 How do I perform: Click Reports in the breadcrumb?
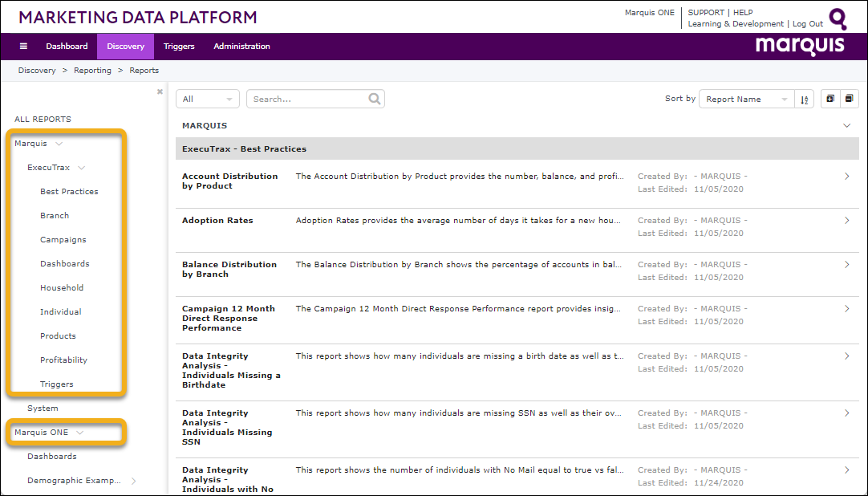coord(144,71)
